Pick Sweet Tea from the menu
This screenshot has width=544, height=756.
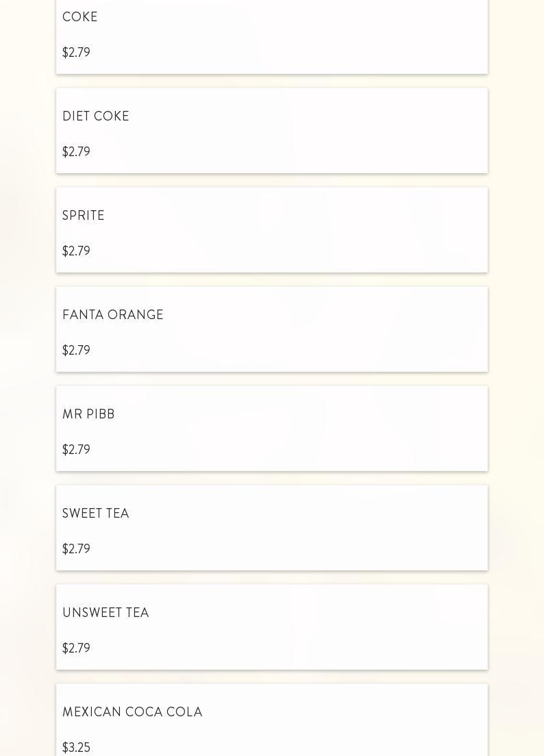[96, 514]
